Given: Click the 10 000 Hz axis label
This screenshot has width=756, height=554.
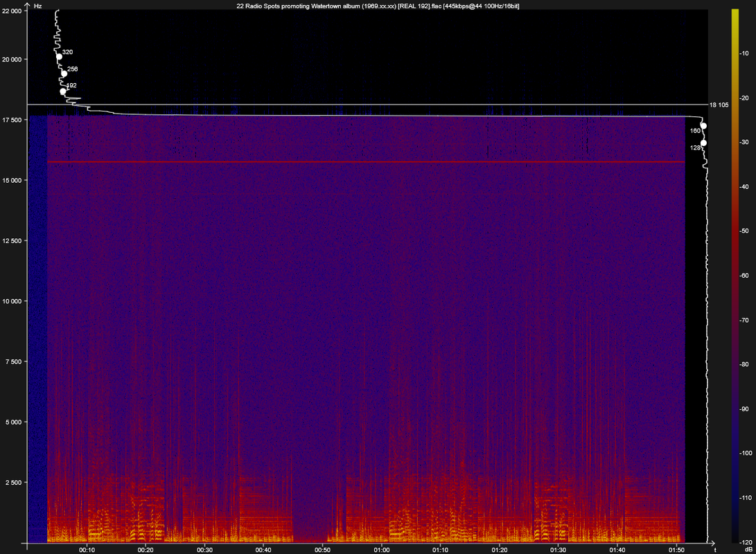Looking at the screenshot, I should pyautogui.click(x=12, y=301).
